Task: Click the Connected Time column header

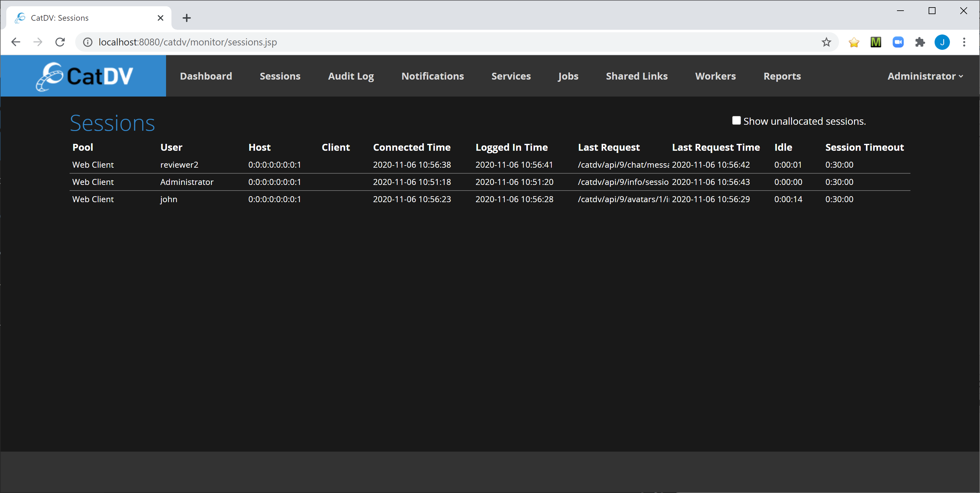Action: click(412, 147)
